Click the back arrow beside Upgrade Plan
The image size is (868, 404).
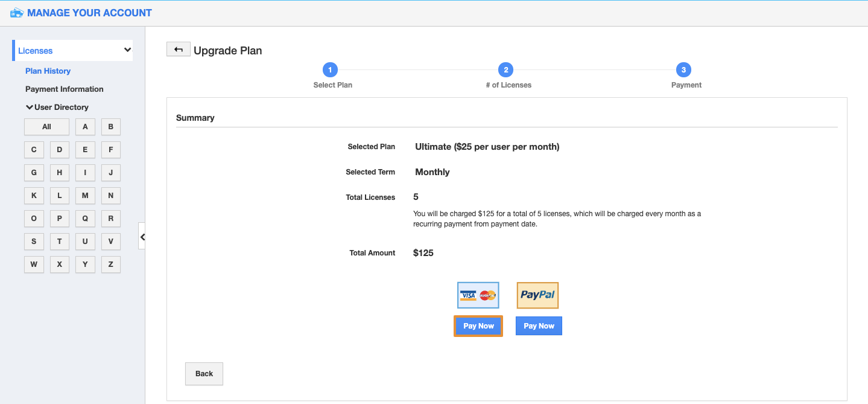coord(179,50)
